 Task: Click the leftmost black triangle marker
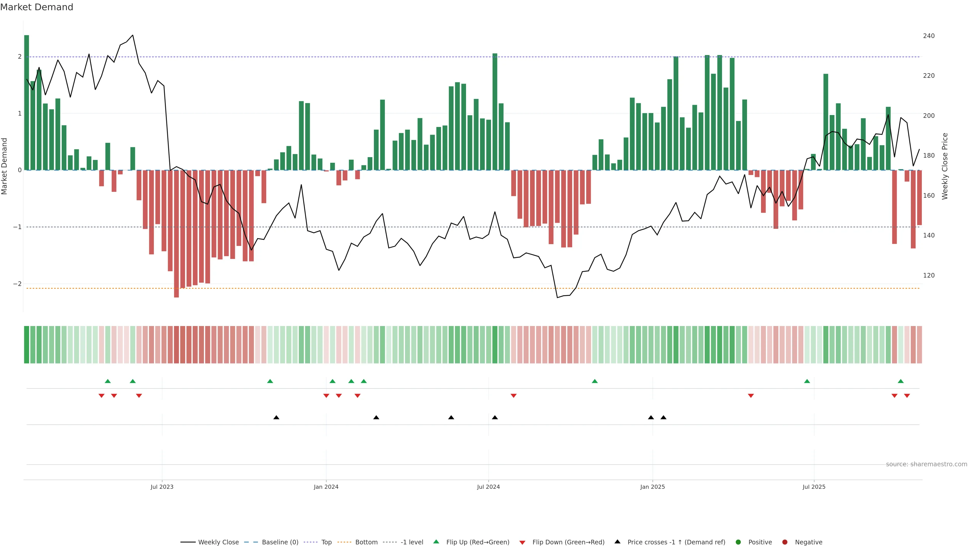(276, 418)
